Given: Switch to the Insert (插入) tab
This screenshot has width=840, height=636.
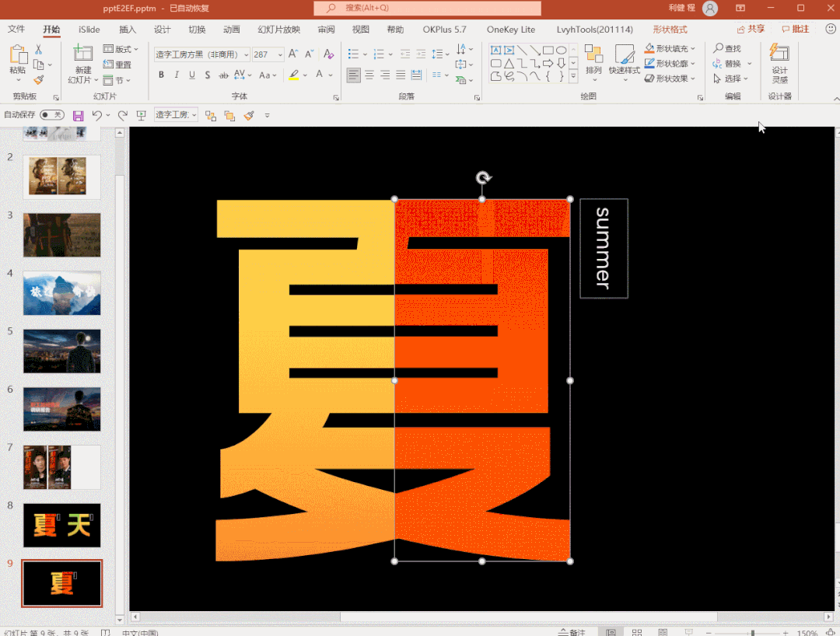Looking at the screenshot, I should coord(128,30).
